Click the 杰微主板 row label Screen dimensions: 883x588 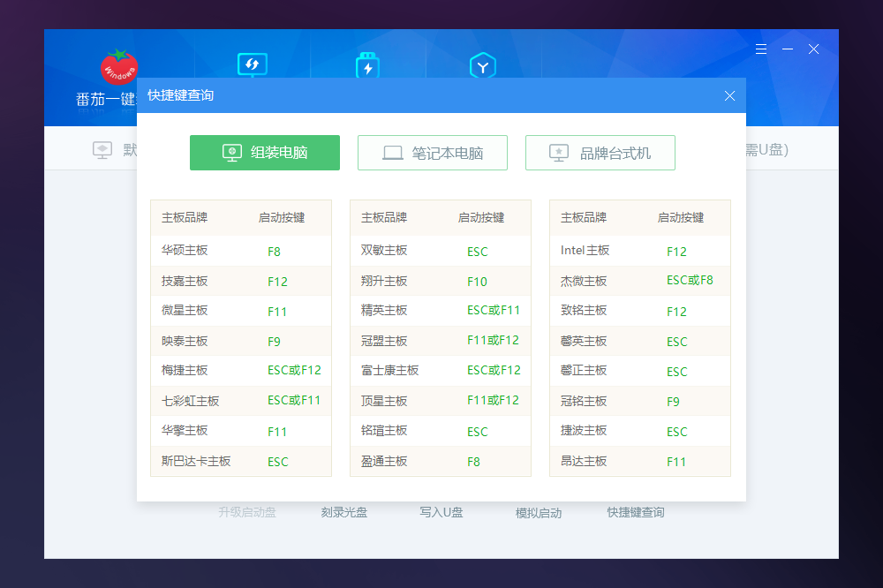584,281
